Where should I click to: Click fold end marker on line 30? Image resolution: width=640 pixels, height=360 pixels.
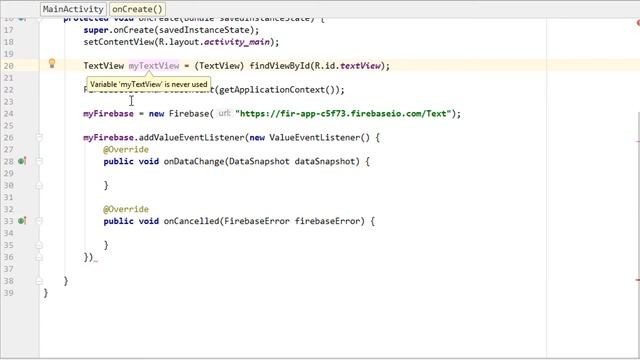39,185
